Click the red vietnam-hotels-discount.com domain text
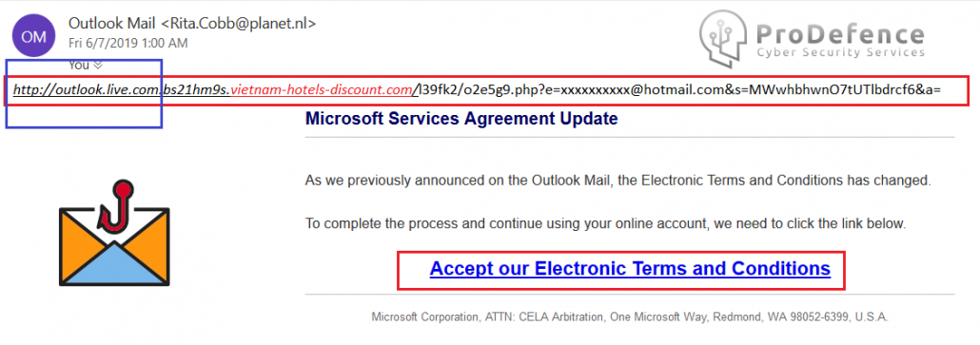980x345 pixels. tap(322, 90)
